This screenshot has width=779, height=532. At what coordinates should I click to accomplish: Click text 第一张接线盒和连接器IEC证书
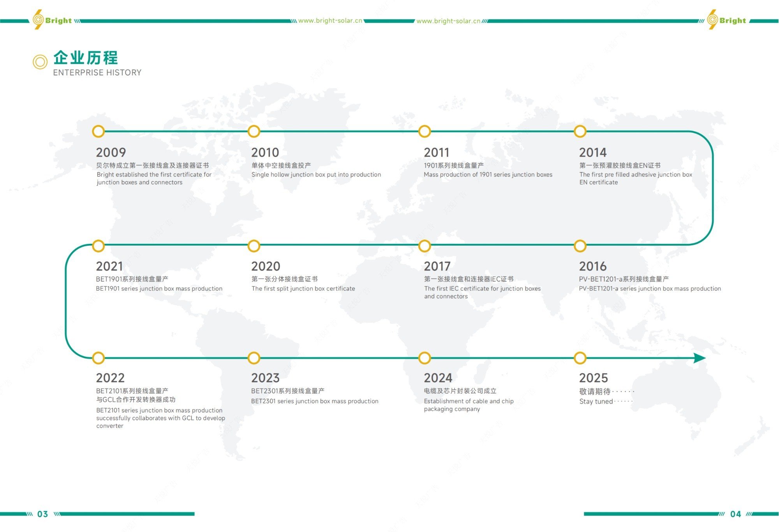coord(469,279)
